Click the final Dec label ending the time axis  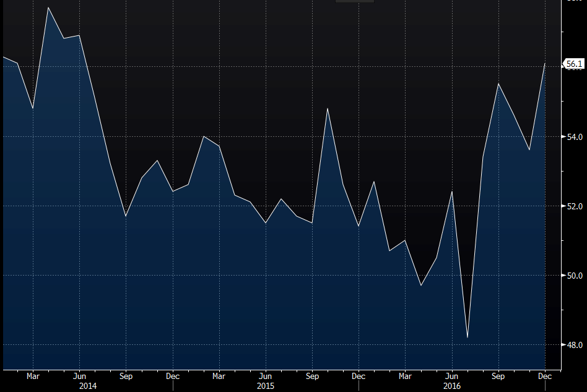pos(545,377)
